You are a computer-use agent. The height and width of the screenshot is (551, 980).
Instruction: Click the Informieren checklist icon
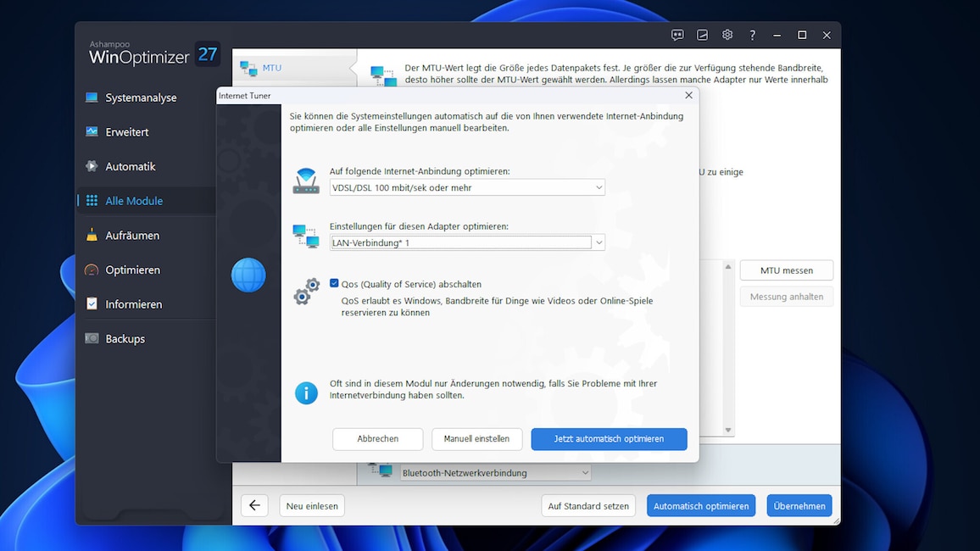coord(92,304)
